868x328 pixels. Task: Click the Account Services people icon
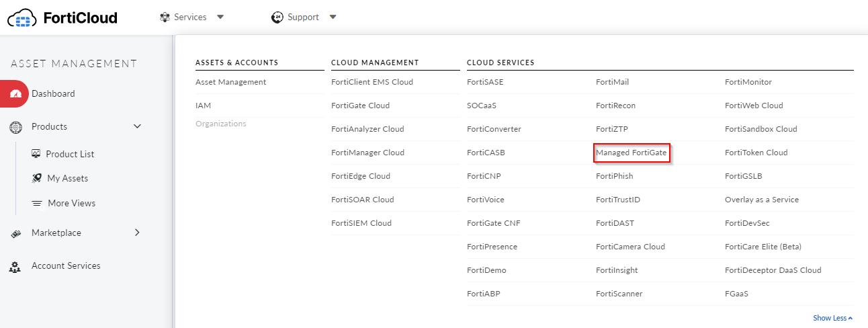(x=15, y=266)
